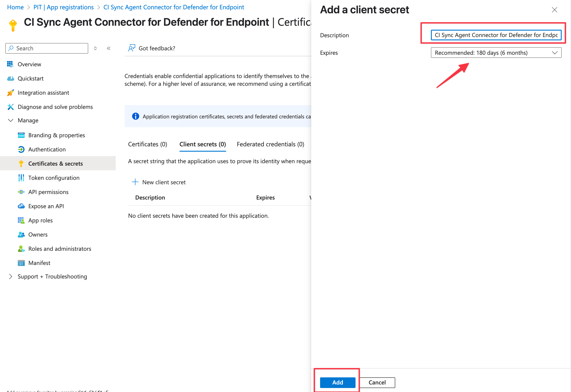Click the Add button
Viewport: 571px width, 392px height.
point(338,382)
